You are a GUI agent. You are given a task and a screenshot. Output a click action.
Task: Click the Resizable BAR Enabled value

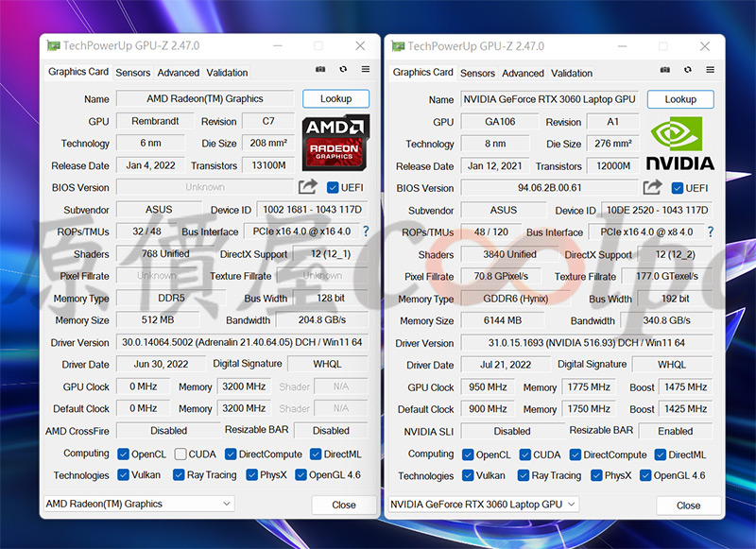pos(676,431)
